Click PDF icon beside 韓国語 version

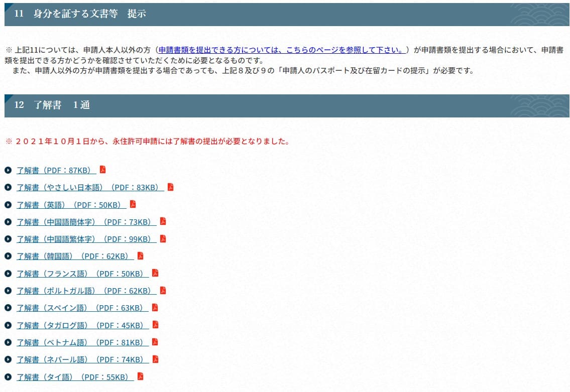(x=140, y=256)
